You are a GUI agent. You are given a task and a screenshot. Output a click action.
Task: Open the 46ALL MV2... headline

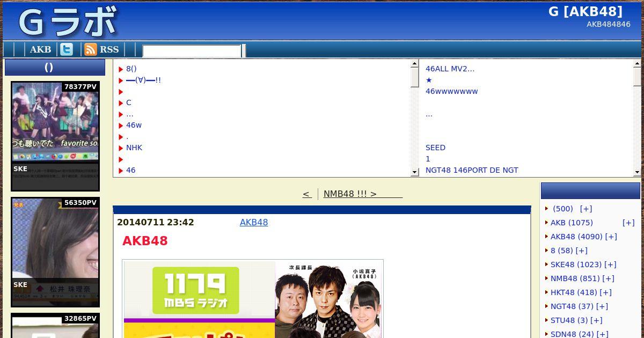click(x=450, y=69)
